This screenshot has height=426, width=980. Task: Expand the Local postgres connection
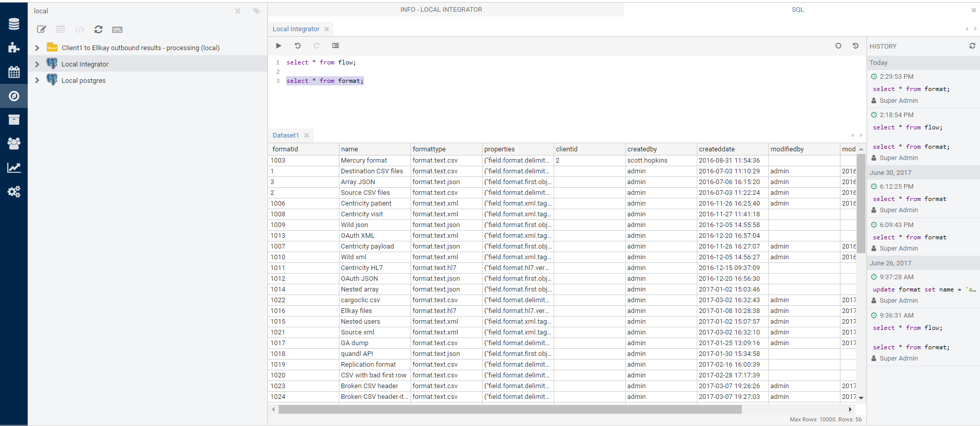pos(37,80)
